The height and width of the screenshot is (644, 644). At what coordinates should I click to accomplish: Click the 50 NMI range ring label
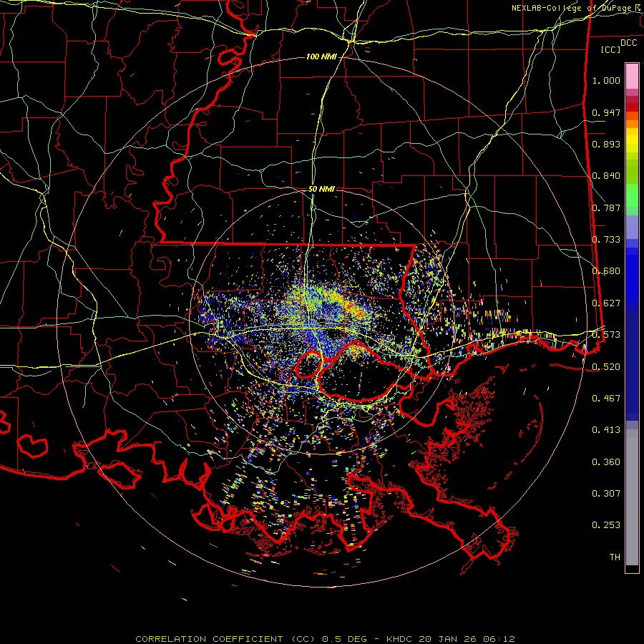(x=321, y=190)
